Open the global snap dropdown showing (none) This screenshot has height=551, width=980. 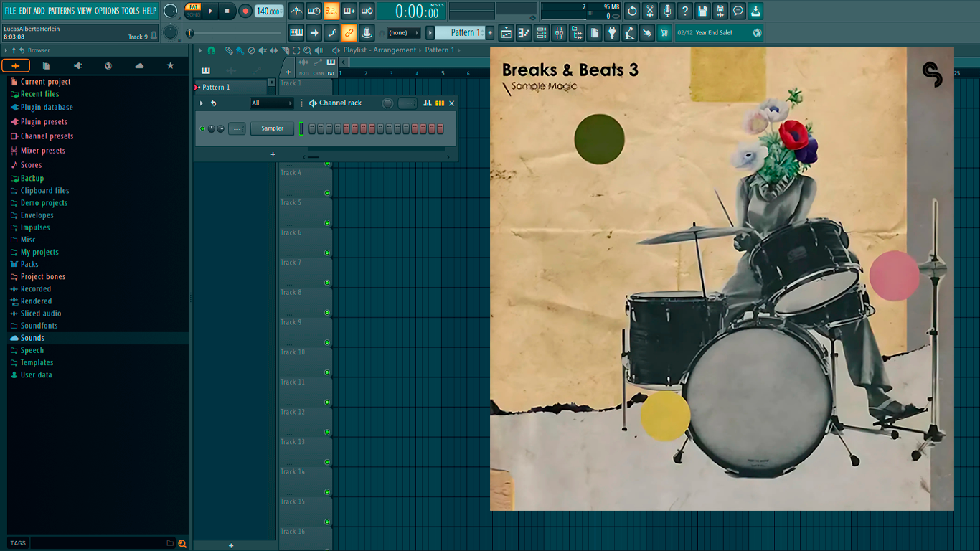point(403,32)
